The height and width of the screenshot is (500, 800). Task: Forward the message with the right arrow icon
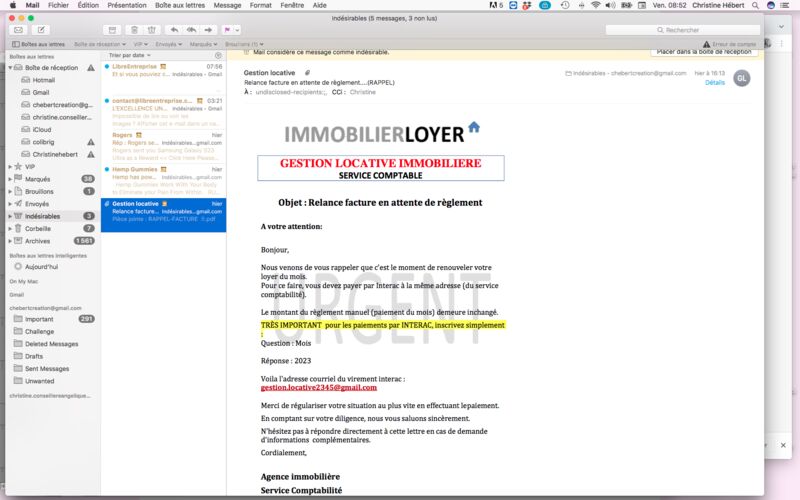click(x=208, y=30)
